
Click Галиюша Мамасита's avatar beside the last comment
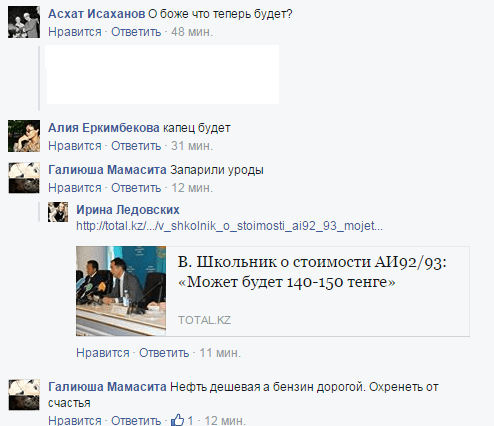tap(24, 395)
